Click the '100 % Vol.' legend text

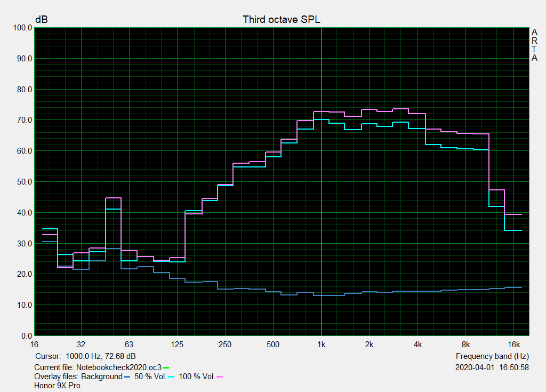[x=197, y=377]
